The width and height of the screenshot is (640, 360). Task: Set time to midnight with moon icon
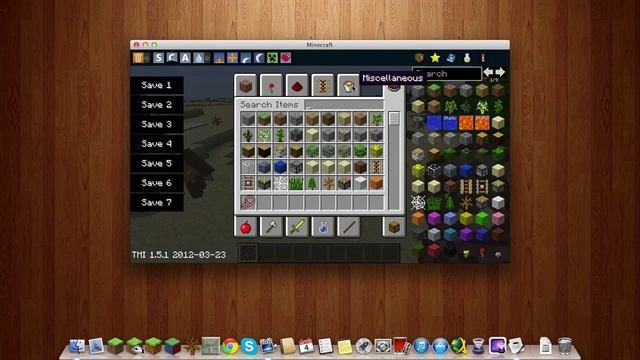[259, 58]
